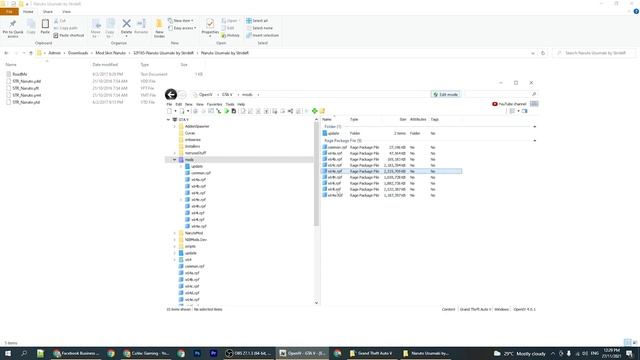Screen dimensions: 640x360
Task: Open the File menu in OpenIV
Action: pyautogui.click(x=169, y=104)
